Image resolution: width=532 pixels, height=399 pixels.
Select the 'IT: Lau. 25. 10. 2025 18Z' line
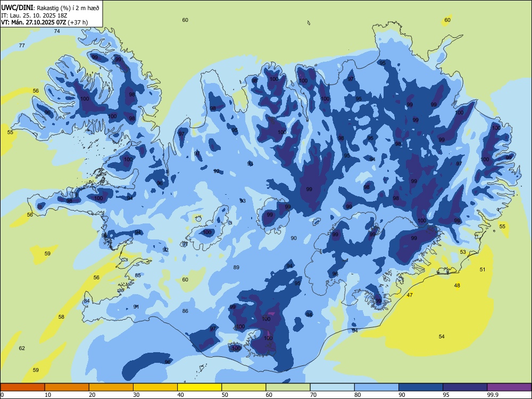(x=34, y=15)
